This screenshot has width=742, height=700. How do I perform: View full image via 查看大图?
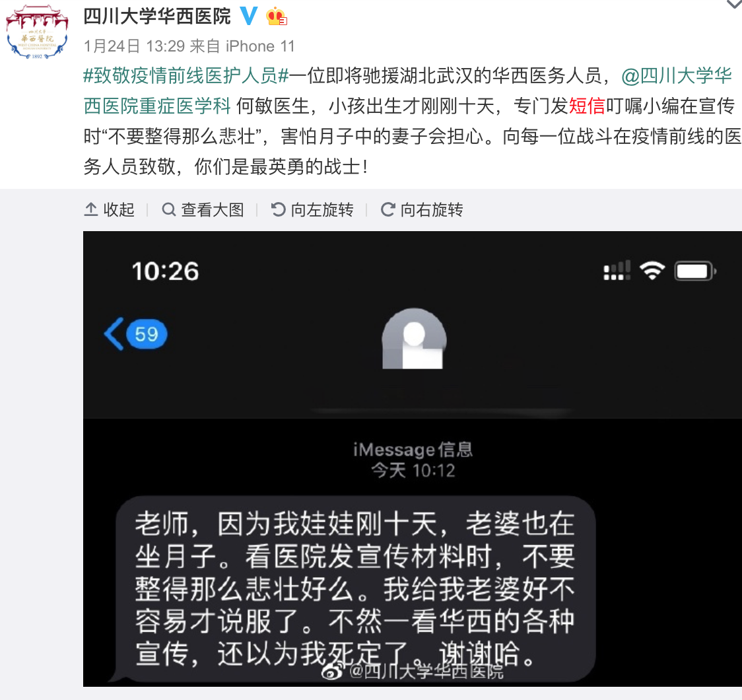point(203,209)
